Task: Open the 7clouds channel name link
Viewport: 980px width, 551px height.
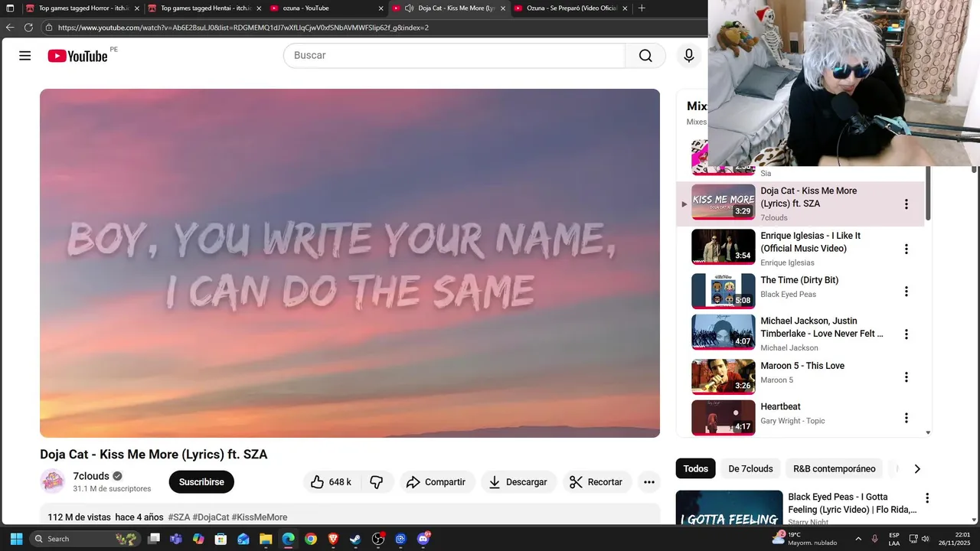Action: click(91, 476)
